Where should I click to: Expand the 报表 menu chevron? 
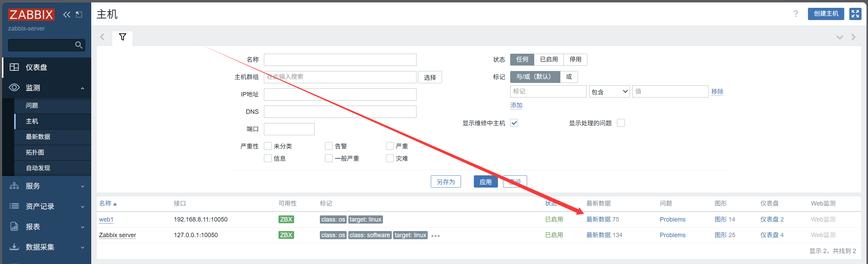[82, 227]
